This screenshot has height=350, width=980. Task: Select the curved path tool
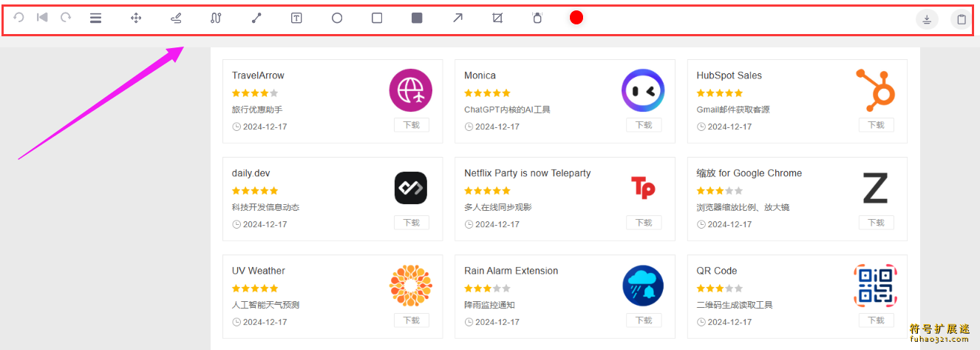point(216,18)
